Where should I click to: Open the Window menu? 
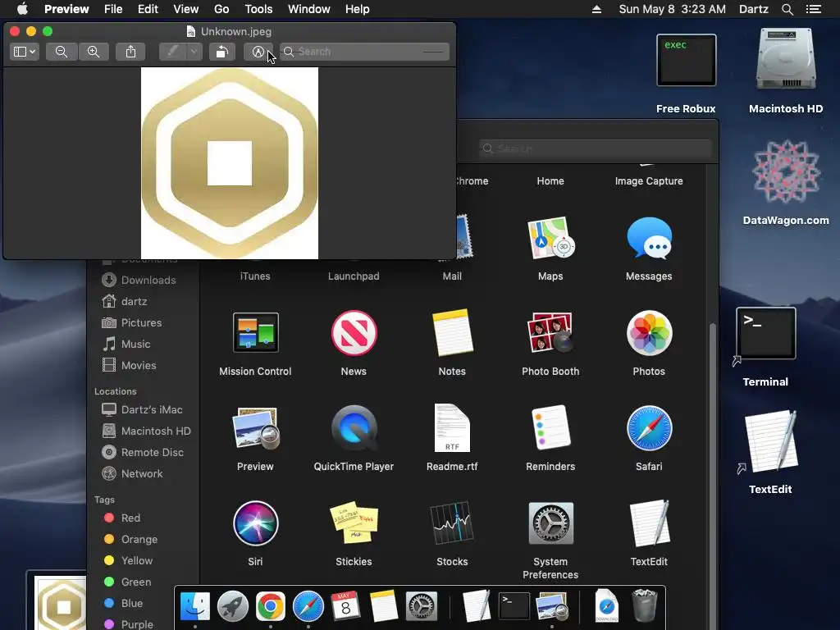(x=309, y=9)
